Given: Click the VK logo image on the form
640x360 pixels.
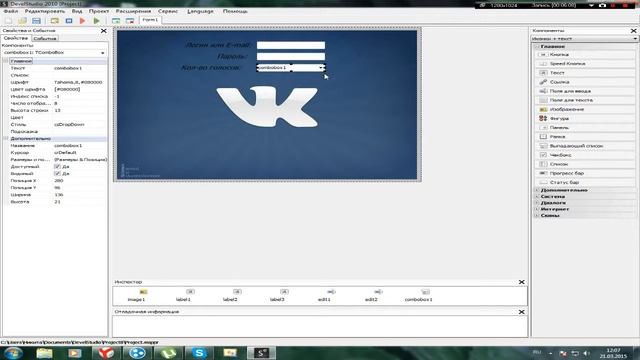Looking at the screenshot, I should [267, 106].
